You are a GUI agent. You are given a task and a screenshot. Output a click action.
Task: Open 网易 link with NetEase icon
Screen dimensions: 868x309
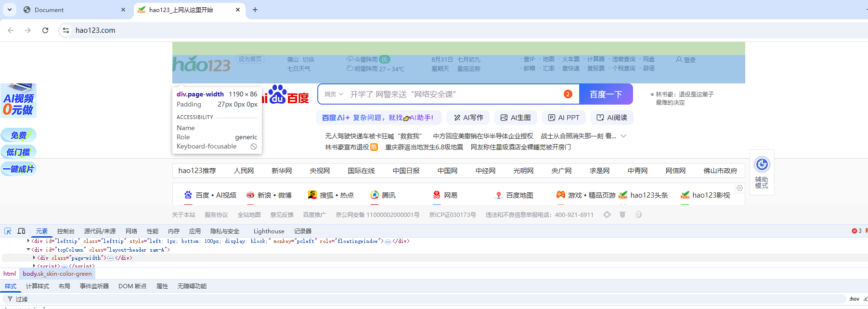(x=445, y=195)
